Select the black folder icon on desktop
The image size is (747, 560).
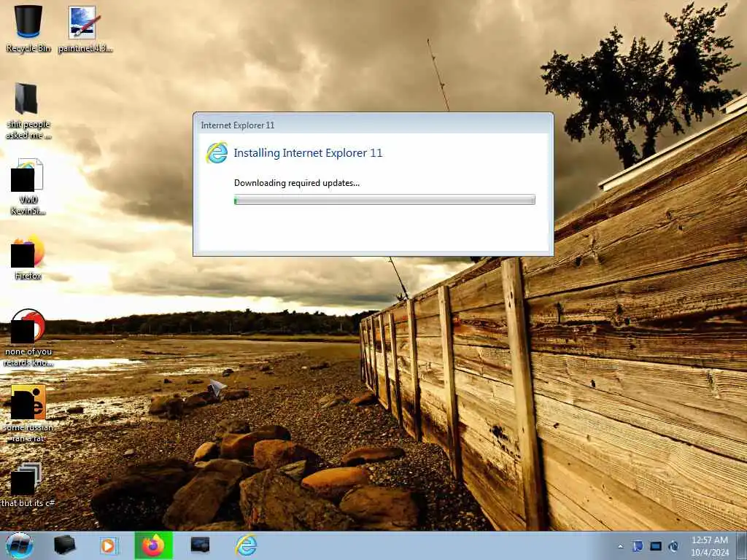28,111
